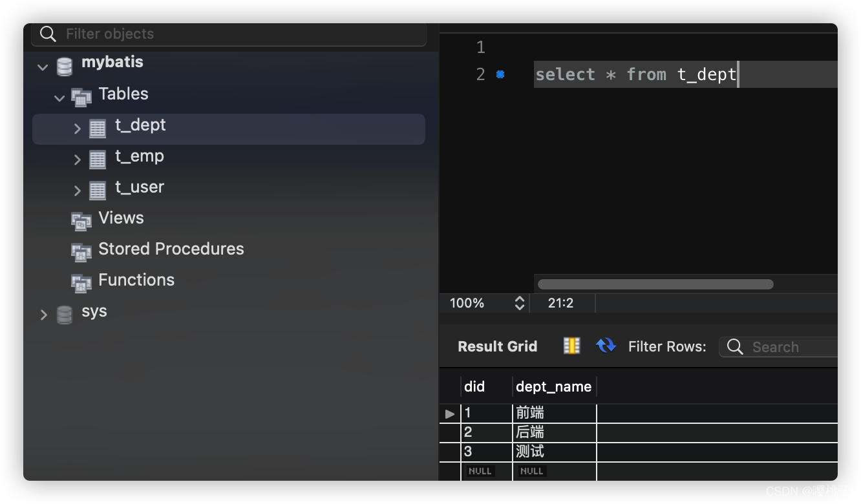Select the mybatis database icon
Screen dimensions: 861x504
pos(65,67)
